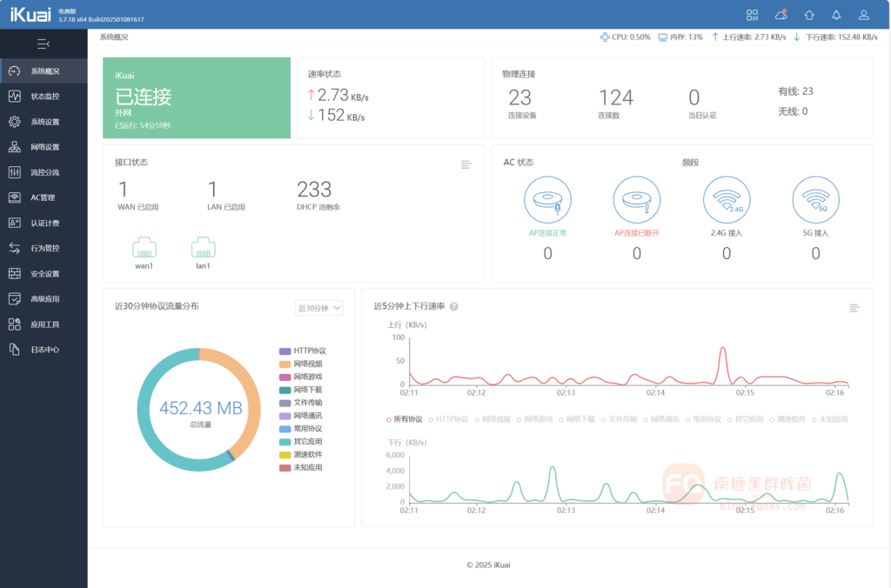Open the app grid icon in header

(x=753, y=15)
